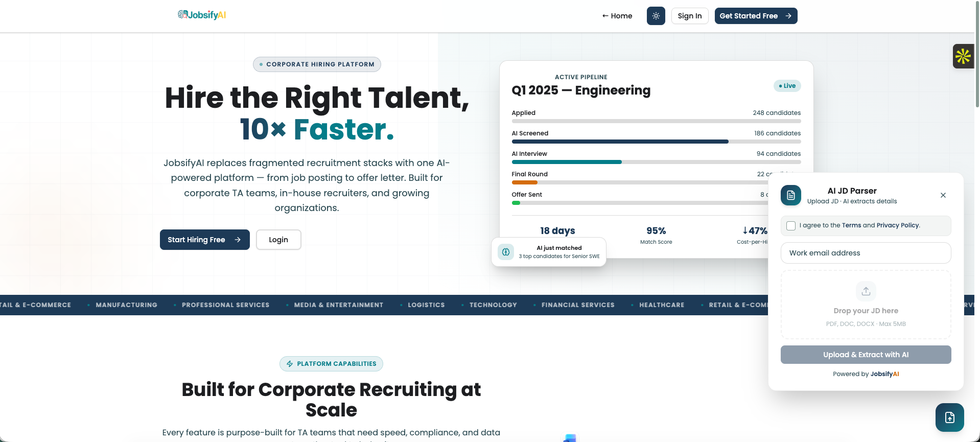
Task: Click the yellow starburst widget icon
Action: coord(963,56)
